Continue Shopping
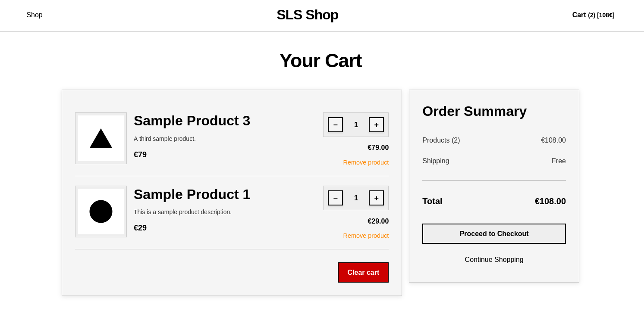Screen dimensions: 644x336 click(x=493, y=259)
